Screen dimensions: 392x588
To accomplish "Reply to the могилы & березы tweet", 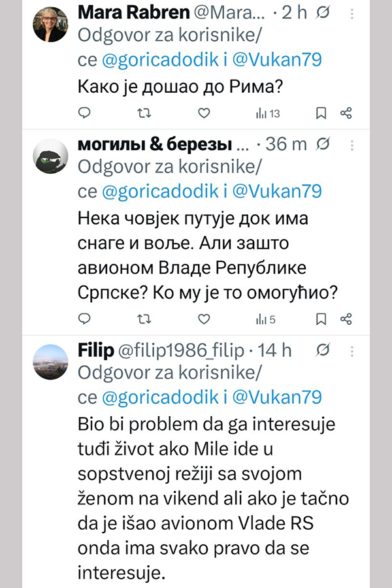I will (84, 319).
